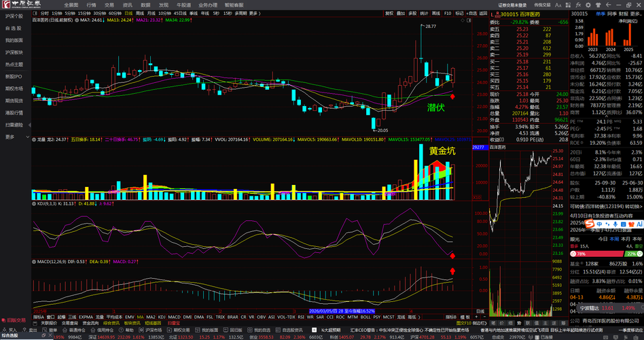Click the microphone icon on Sogou toolbar
Viewport: 644px width, 340px height.
click(x=615, y=224)
